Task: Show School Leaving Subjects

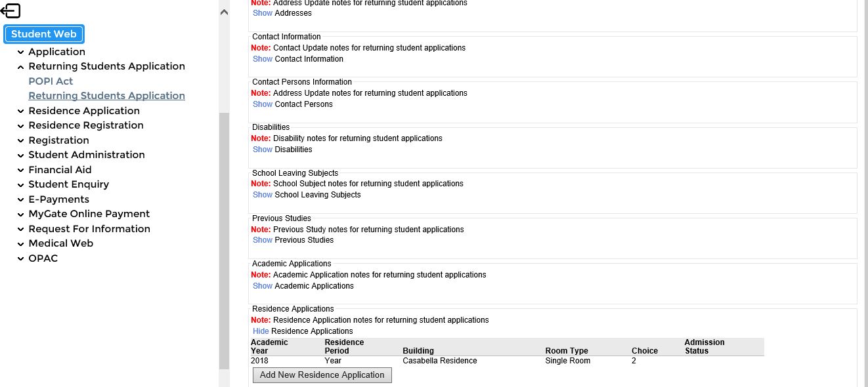Action: 262,194
